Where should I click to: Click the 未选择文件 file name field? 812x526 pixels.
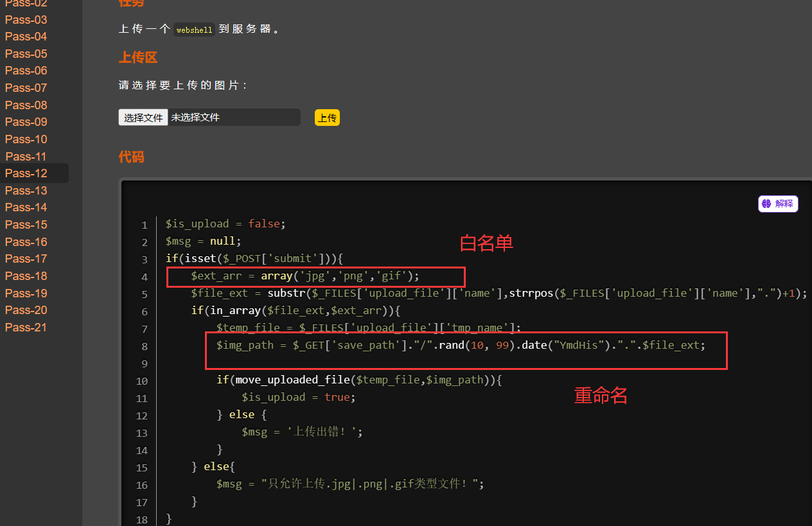point(234,118)
